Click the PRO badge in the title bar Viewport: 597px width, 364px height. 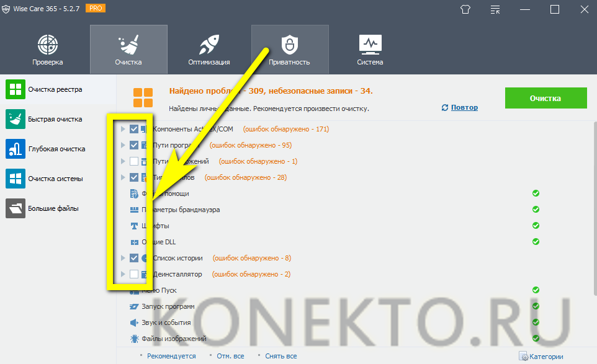[x=96, y=8]
